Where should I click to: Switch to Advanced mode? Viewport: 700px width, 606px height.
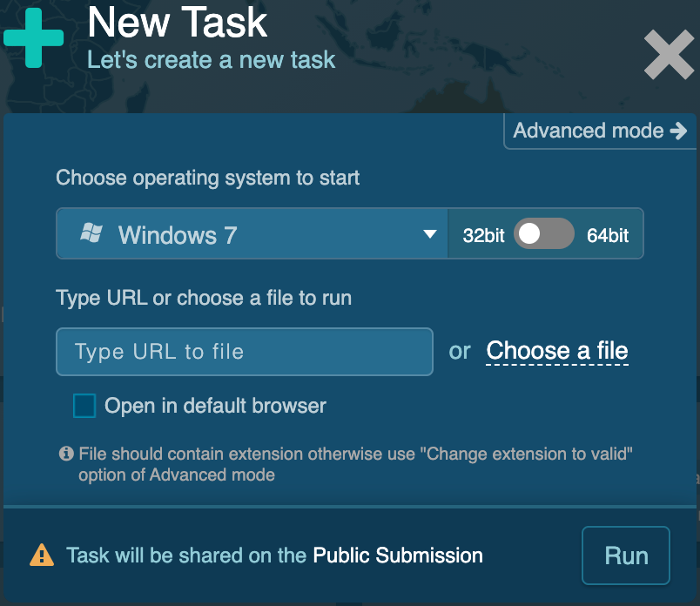[x=589, y=131]
